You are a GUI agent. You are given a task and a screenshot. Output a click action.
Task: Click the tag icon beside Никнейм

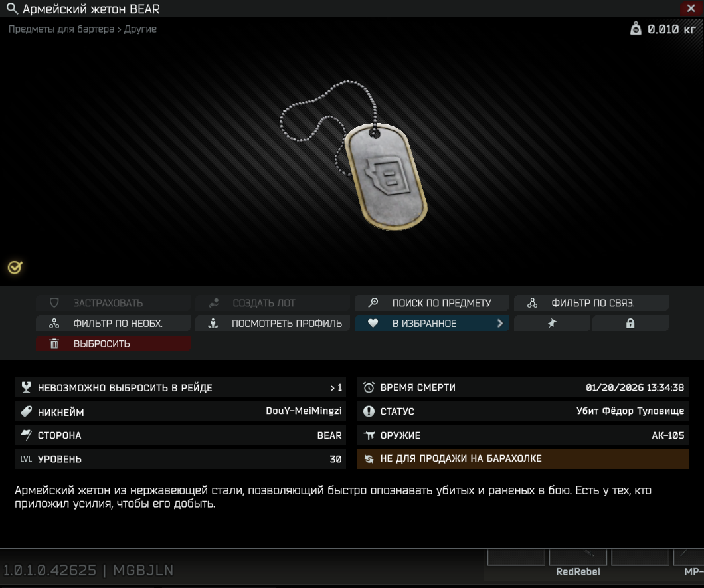click(x=26, y=411)
